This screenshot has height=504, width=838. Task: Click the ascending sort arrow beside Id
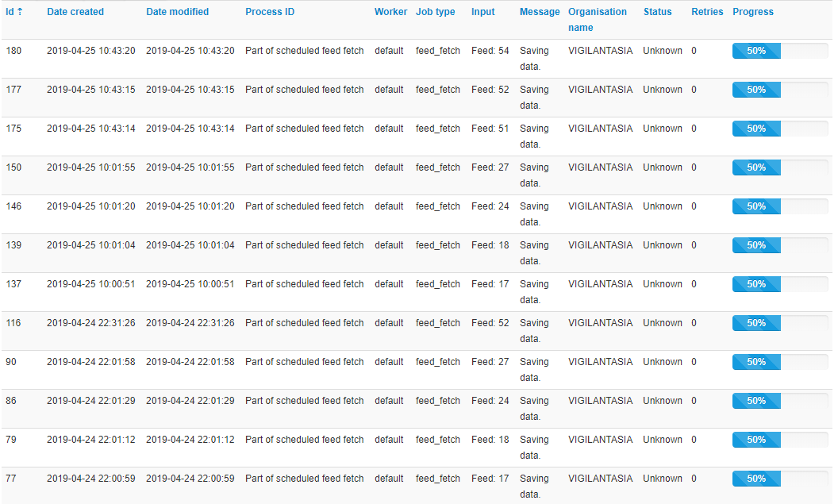[x=20, y=10]
